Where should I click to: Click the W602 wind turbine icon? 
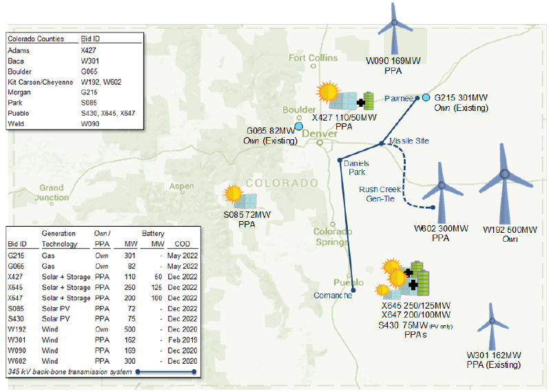coord(442,193)
